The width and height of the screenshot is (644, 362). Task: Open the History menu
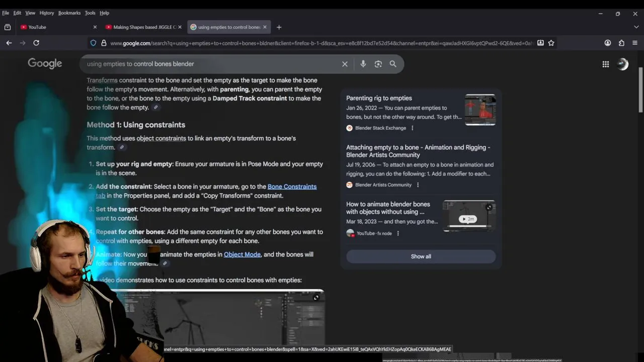46,13
